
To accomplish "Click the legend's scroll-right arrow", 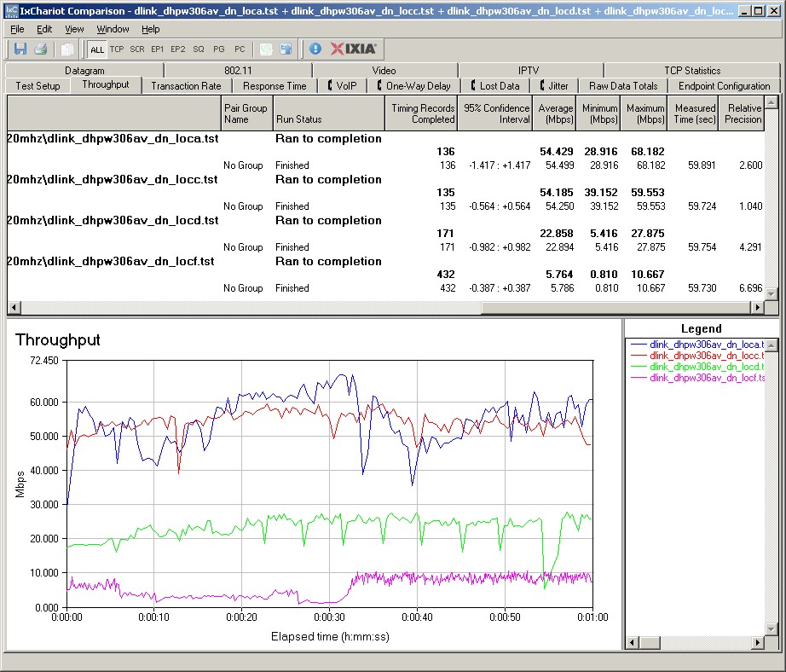I will click(x=758, y=642).
